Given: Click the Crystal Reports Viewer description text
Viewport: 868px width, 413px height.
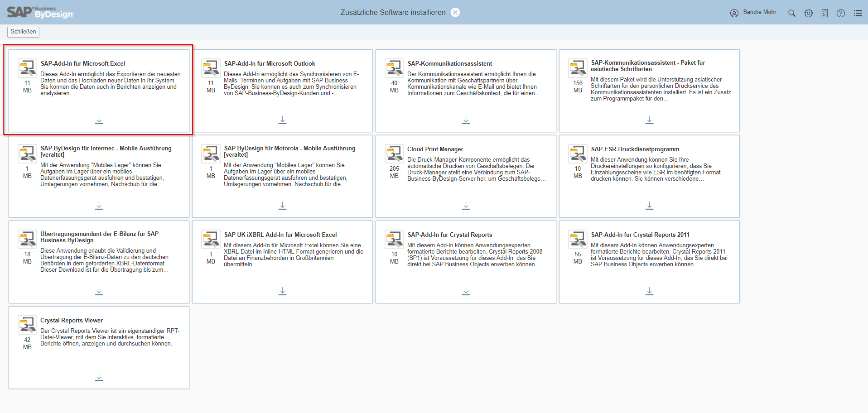Looking at the screenshot, I should click(x=110, y=337).
